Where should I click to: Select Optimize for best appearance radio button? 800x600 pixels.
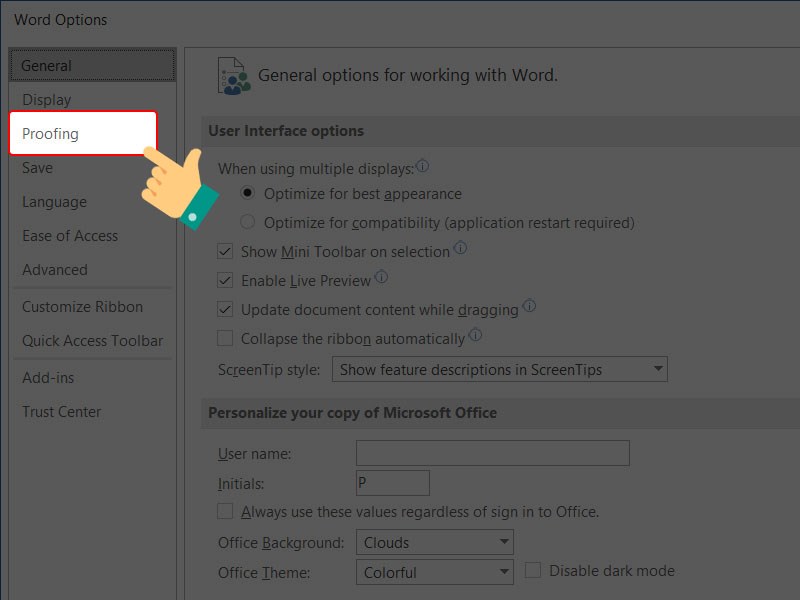(x=248, y=194)
